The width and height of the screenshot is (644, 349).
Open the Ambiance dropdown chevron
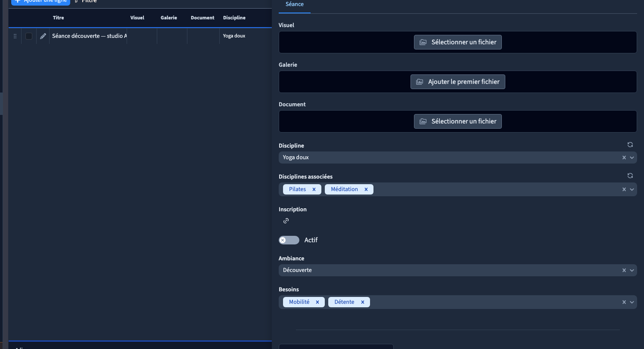click(x=632, y=270)
